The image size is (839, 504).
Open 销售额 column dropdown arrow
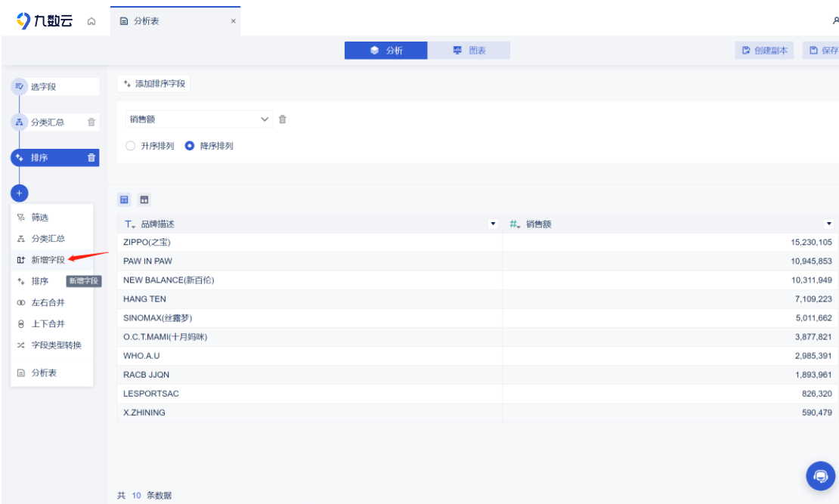click(x=829, y=224)
